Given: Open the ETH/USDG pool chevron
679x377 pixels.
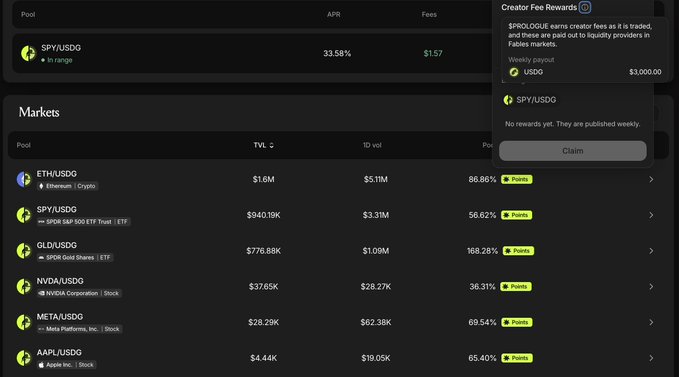Looking at the screenshot, I should click(x=651, y=179).
